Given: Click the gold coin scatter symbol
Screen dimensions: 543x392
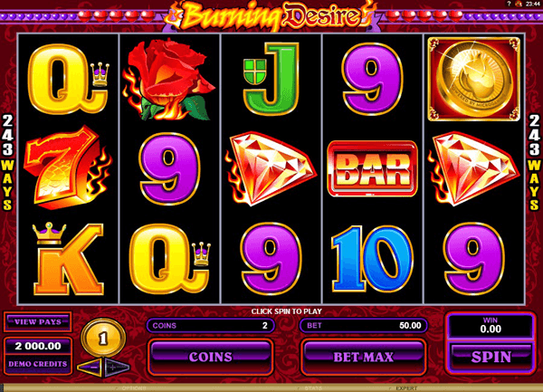Looking at the screenshot, I should 474,79.
